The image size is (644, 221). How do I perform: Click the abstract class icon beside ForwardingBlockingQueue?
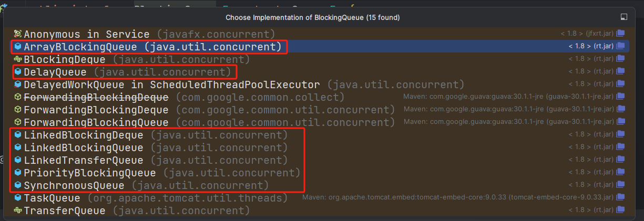tap(17, 122)
